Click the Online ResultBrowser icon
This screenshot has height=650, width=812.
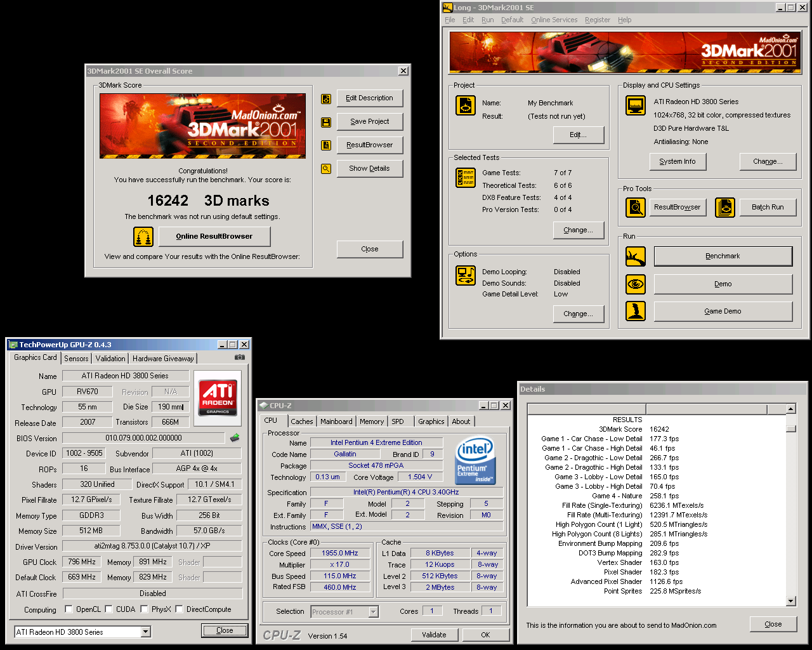click(143, 237)
